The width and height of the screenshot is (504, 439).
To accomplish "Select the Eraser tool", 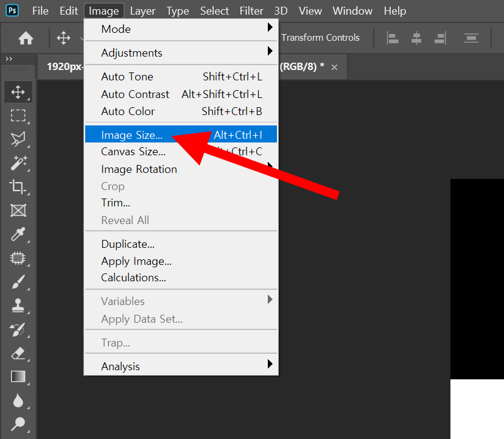I will (x=18, y=353).
